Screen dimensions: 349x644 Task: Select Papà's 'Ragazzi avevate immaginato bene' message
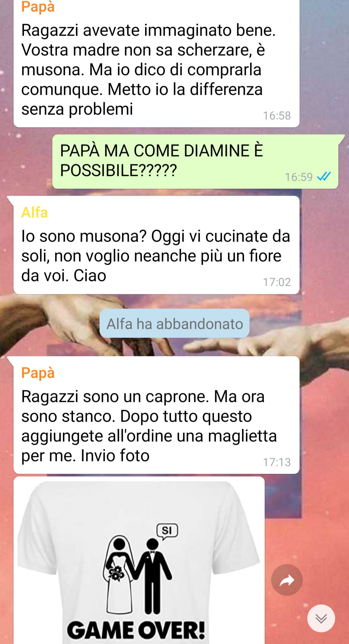pyautogui.click(x=156, y=63)
